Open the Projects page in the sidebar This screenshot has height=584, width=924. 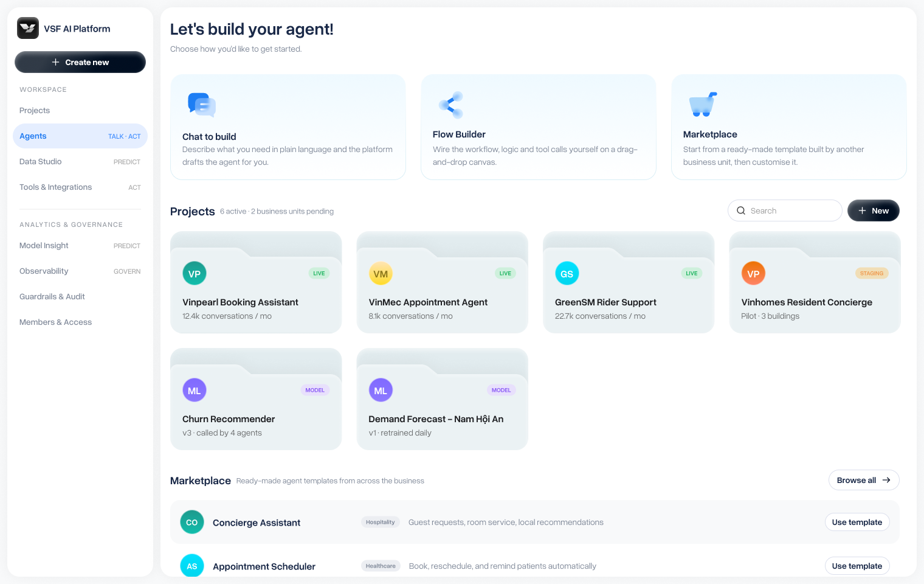coord(80,111)
